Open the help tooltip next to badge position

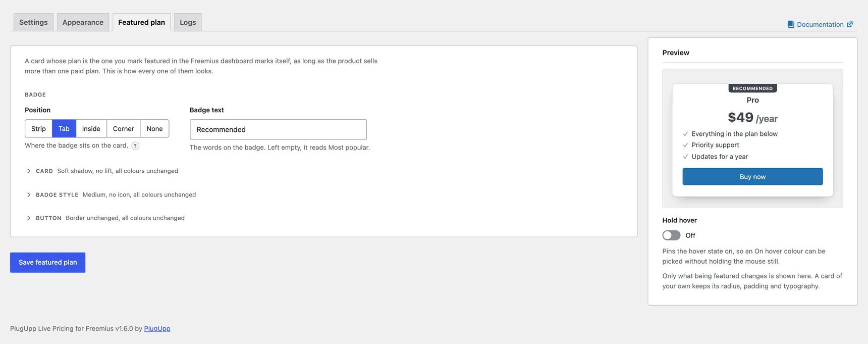point(135,145)
